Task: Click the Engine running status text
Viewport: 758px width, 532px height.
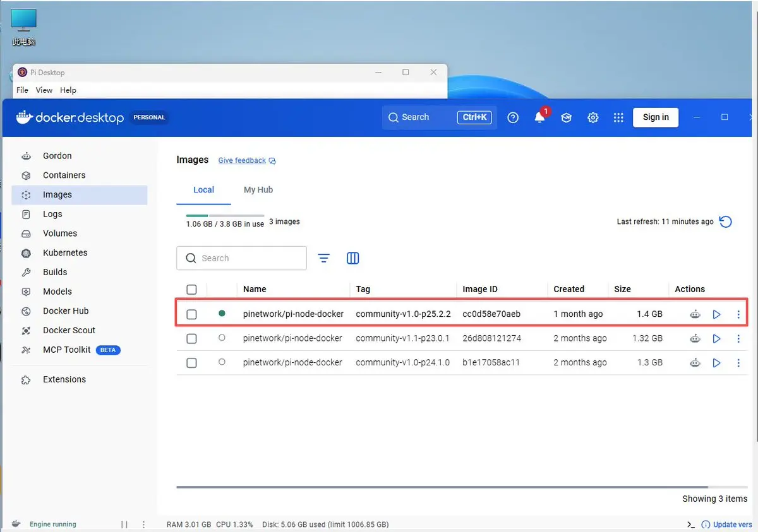Action: tap(52, 524)
